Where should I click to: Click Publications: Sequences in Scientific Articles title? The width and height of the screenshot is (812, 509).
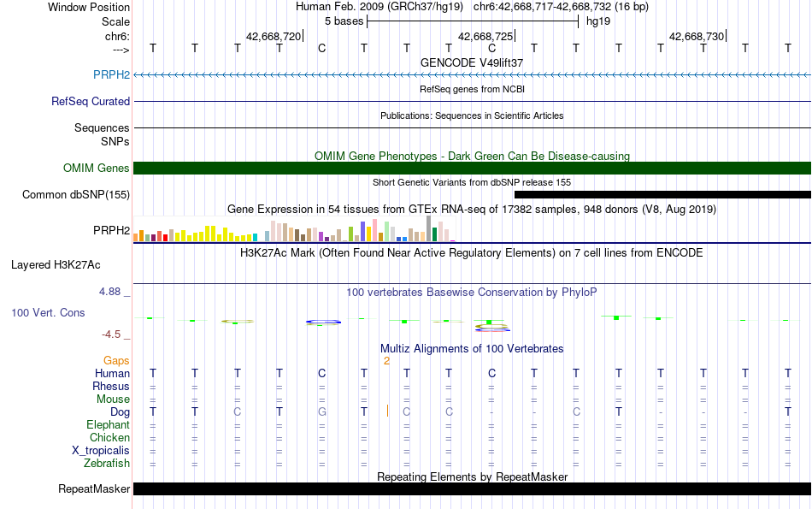click(472, 115)
